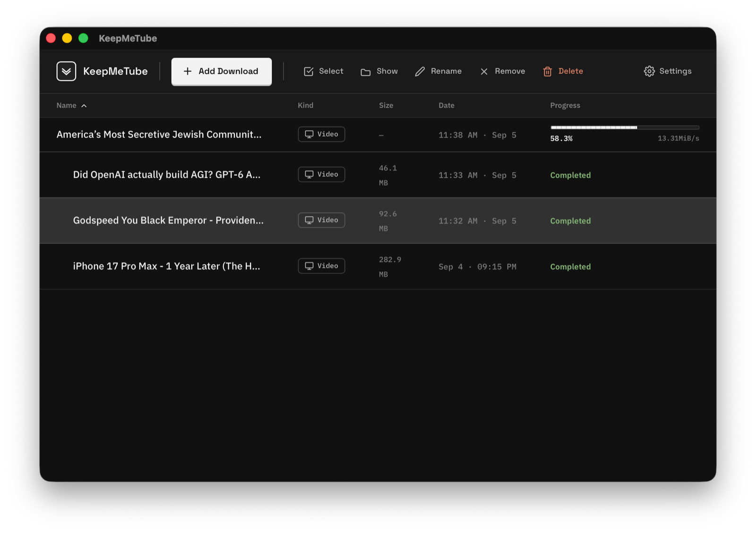Image resolution: width=756 pixels, height=534 pixels.
Task: Click the KeepMeTube brand name in toolbar
Action: [115, 71]
